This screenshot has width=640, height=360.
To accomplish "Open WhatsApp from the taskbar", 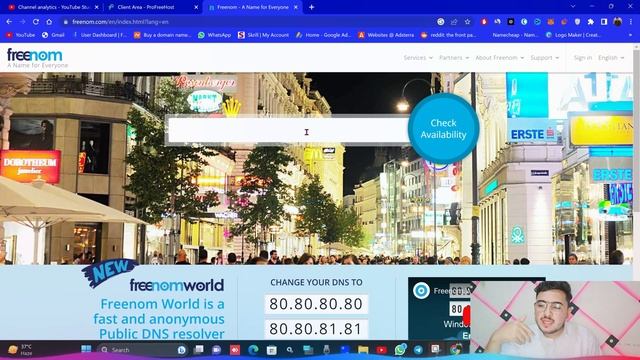I will tap(400, 349).
